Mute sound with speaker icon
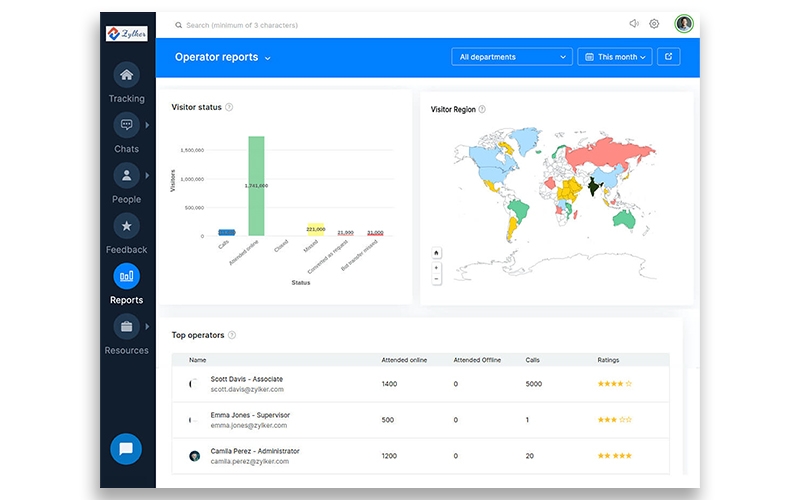 click(634, 23)
